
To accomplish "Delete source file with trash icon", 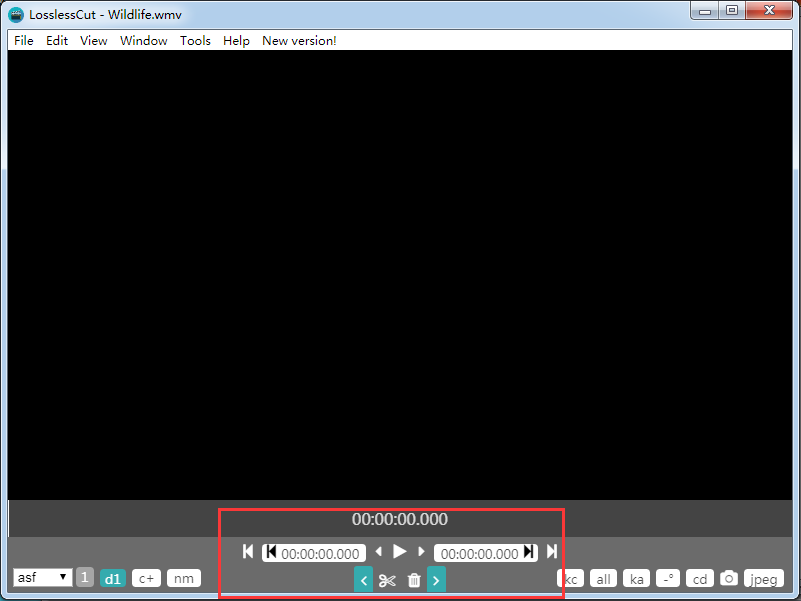I will click(x=414, y=580).
